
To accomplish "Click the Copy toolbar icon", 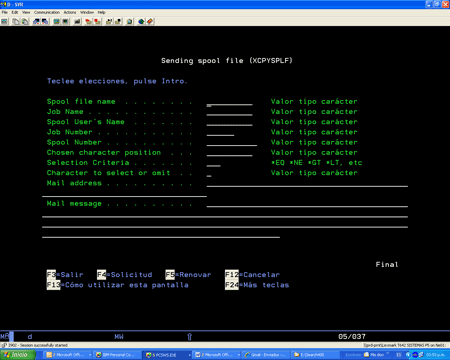I will coord(16,22).
